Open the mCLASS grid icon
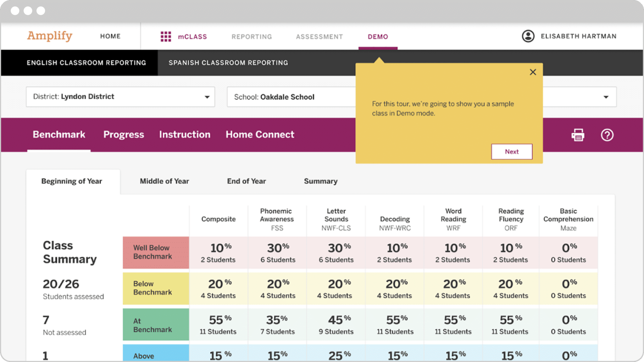 coord(166,36)
